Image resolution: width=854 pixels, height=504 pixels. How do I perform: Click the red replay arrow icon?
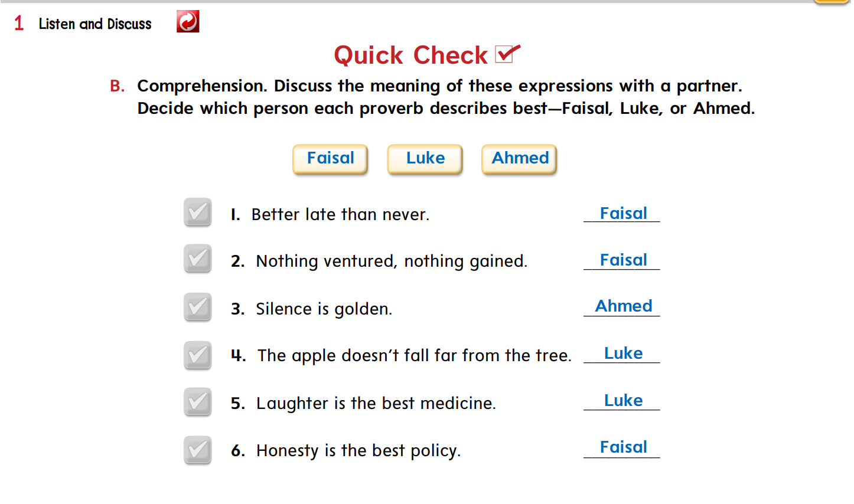point(188,22)
